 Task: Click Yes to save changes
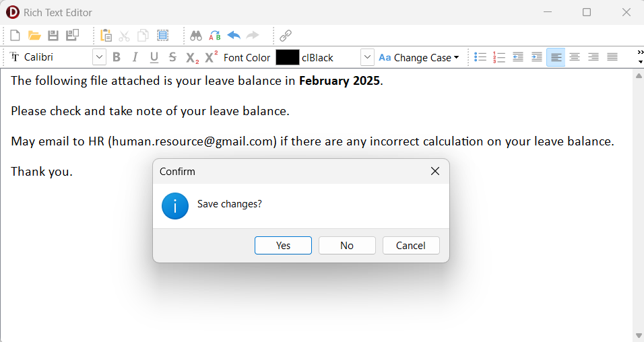pyautogui.click(x=283, y=246)
